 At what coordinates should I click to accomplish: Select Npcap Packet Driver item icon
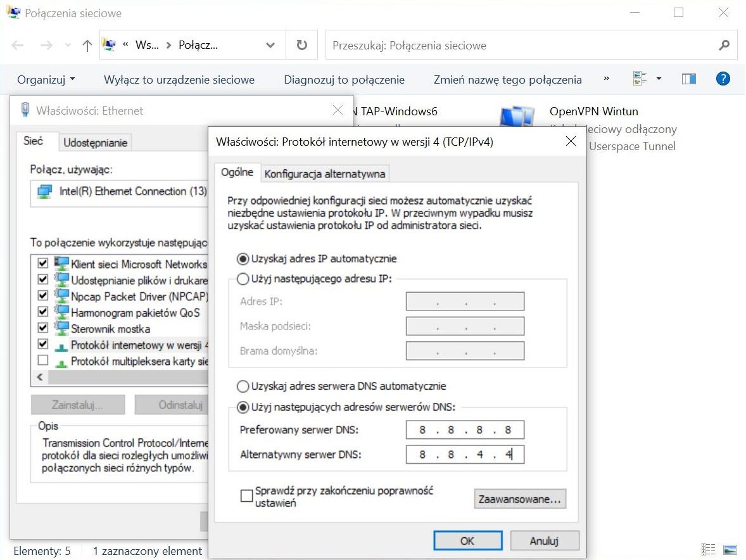[x=61, y=295]
